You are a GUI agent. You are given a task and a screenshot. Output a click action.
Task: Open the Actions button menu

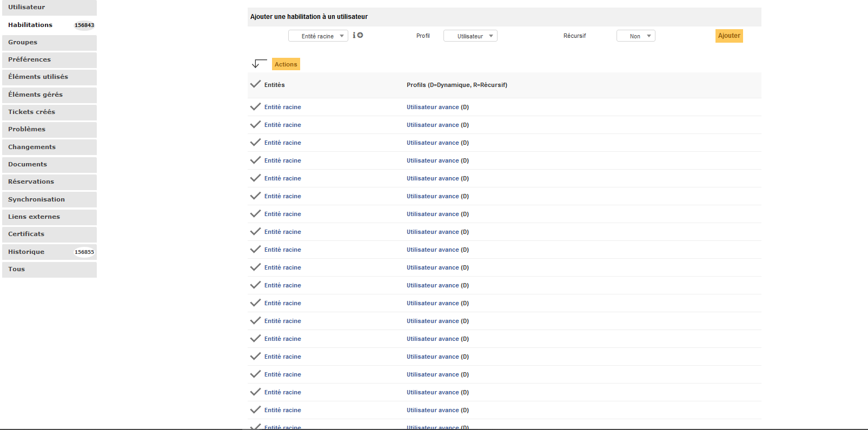pyautogui.click(x=286, y=64)
